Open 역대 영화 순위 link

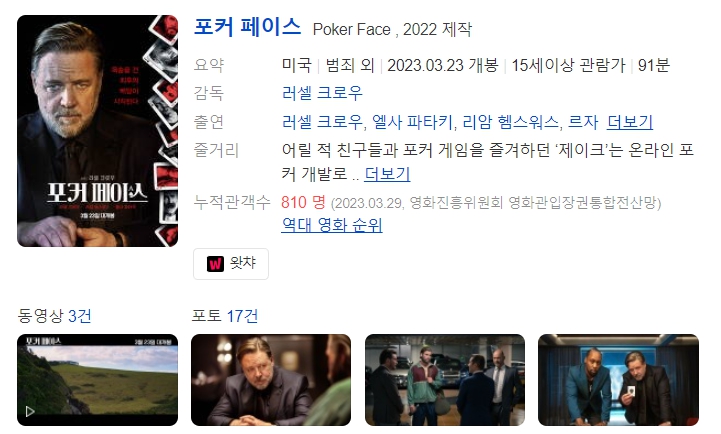point(332,225)
